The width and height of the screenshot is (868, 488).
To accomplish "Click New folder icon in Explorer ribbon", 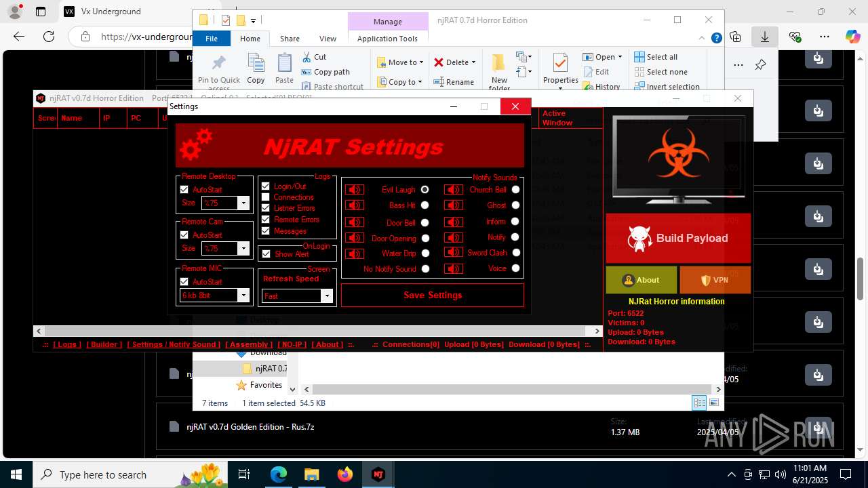I will pos(499,72).
